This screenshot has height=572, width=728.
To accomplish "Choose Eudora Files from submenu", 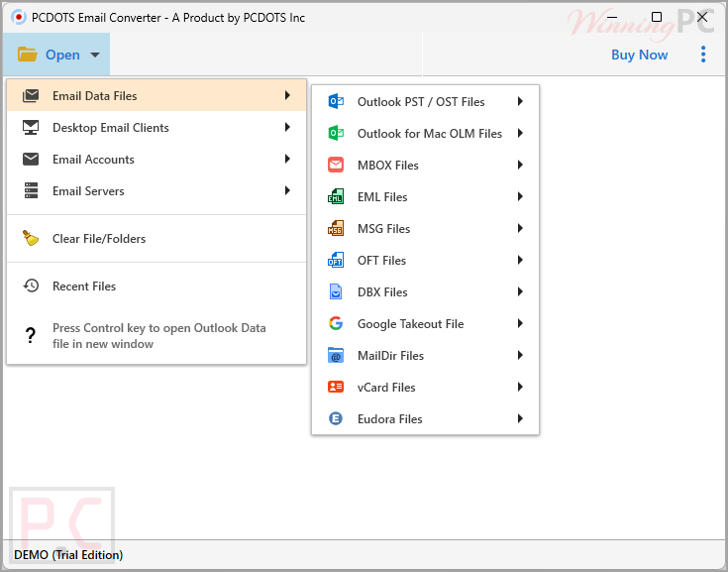I will pyautogui.click(x=425, y=418).
